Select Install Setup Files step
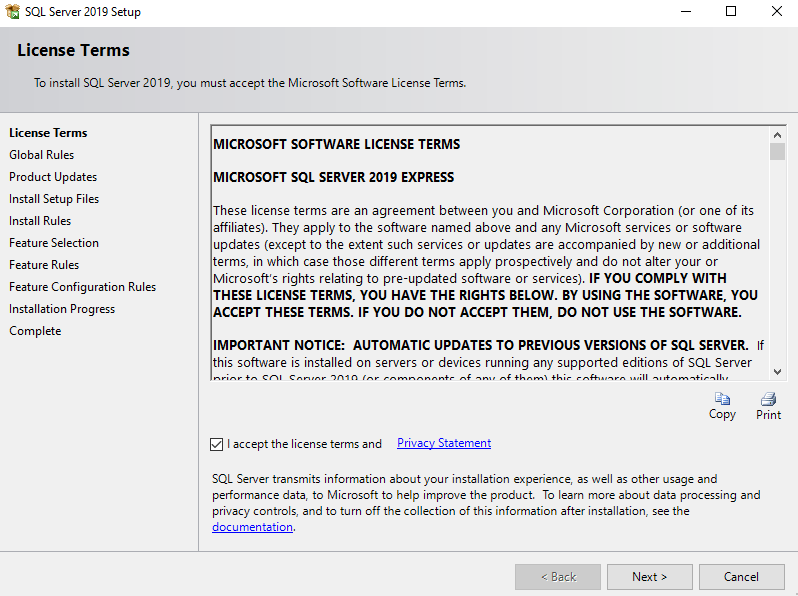This screenshot has width=798, height=596. (54, 198)
